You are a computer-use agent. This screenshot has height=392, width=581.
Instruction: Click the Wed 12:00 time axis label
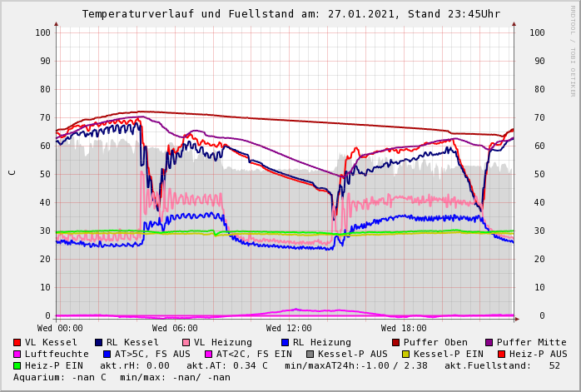click(289, 329)
